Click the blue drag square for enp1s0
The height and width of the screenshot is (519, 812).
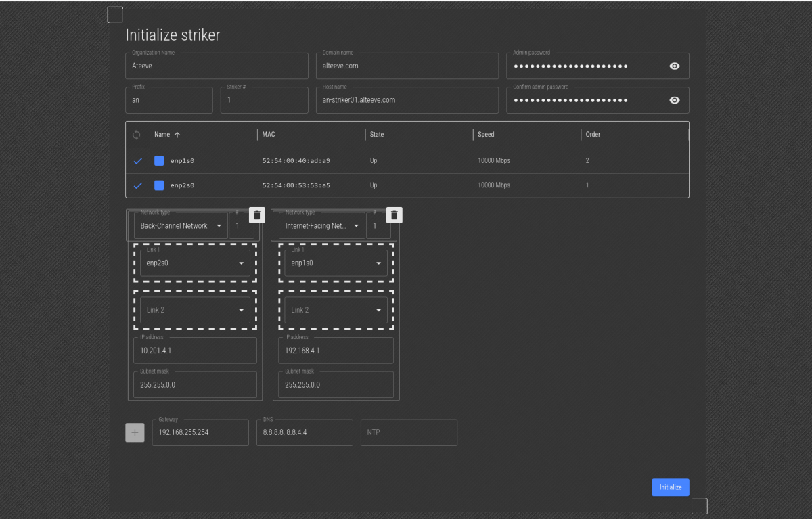[159, 161]
